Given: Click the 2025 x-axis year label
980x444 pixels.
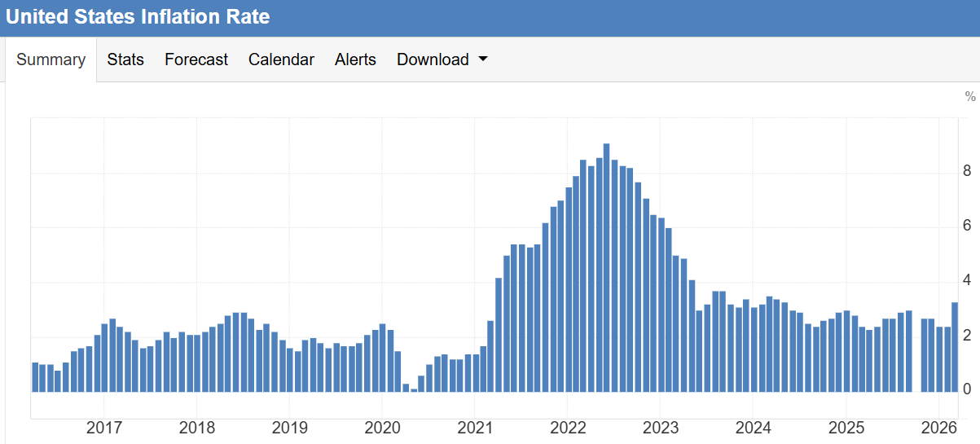Looking at the screenshot, I should (x=846, y=429).
